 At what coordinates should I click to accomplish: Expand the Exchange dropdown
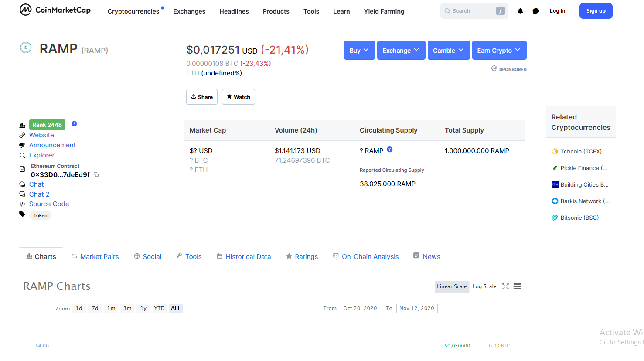pyautogui.click(x=401, y=50)
